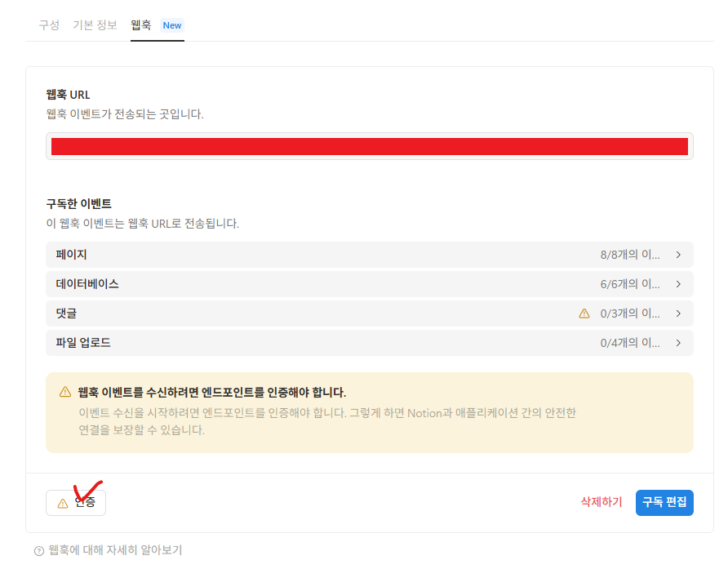
Task: Click the 데이터베이스 row label
Action: click(87, 284)
